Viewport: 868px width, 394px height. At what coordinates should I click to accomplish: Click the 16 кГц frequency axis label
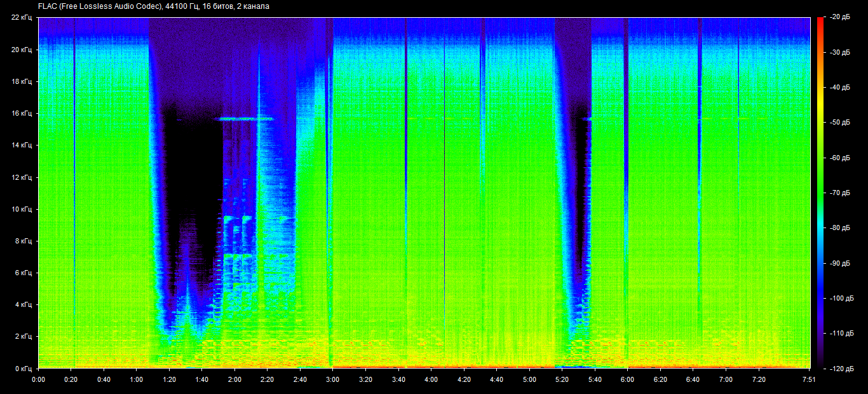(22, 113)
